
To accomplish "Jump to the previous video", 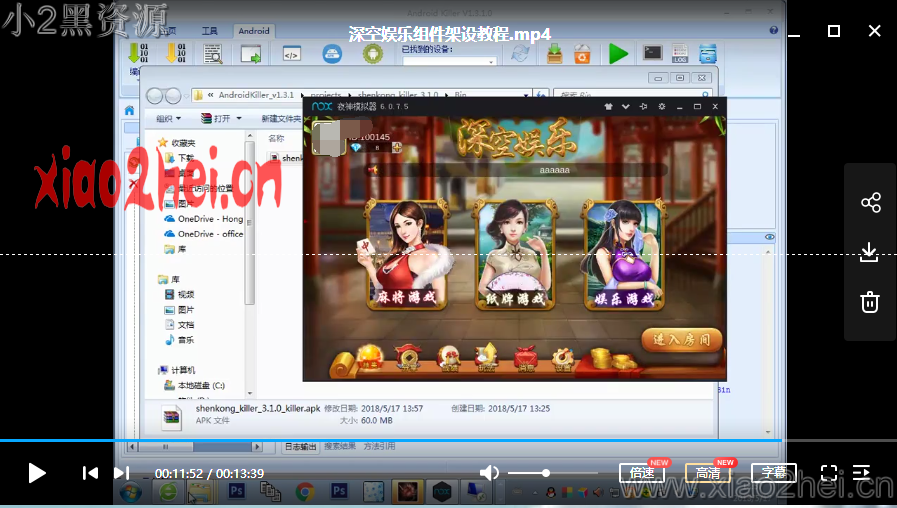I will (90, 473).
